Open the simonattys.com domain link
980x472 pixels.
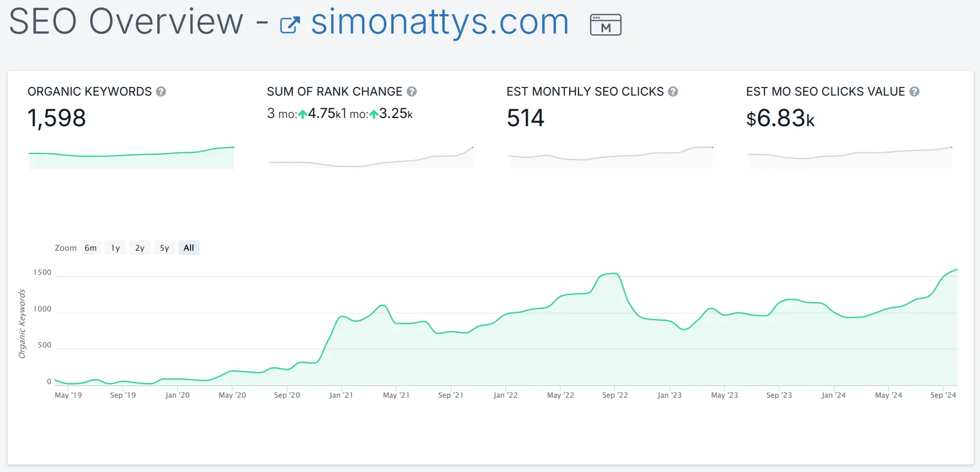[440, 23]
